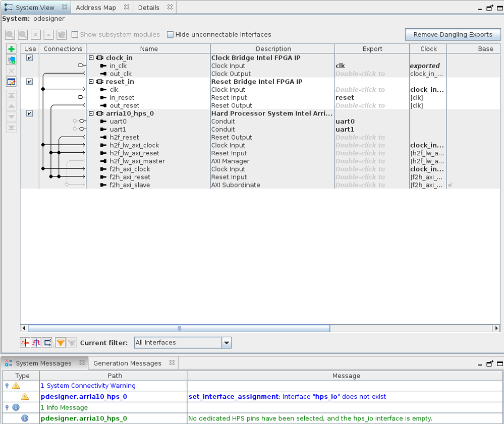Select the h2f_lw_axi_master interface row
504x424 pixels.
(x=137, y=161)
